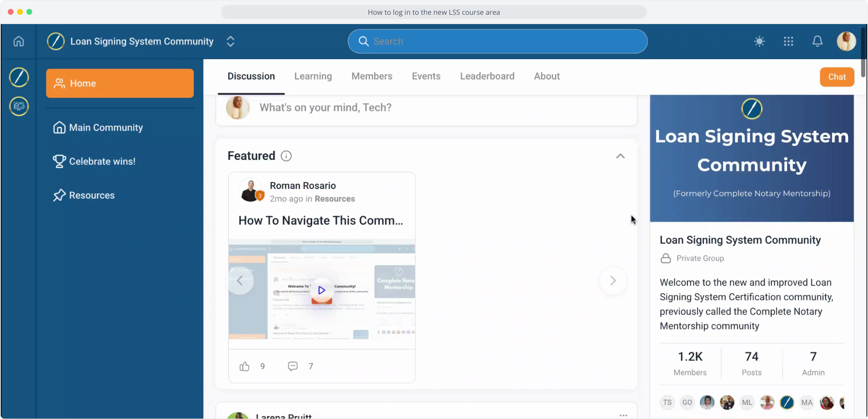Open Roman Rosario's name link

pyautogui.click(x=303, y=185)
